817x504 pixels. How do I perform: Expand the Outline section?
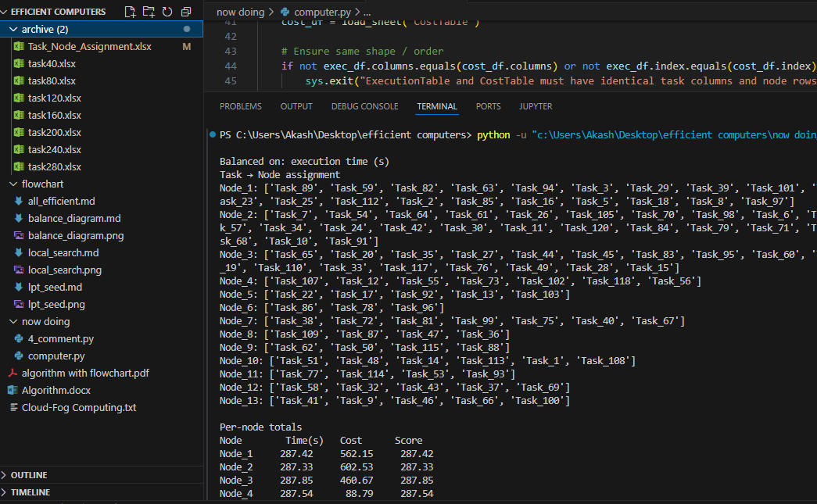pyautogui.click(x=29, y=475)
